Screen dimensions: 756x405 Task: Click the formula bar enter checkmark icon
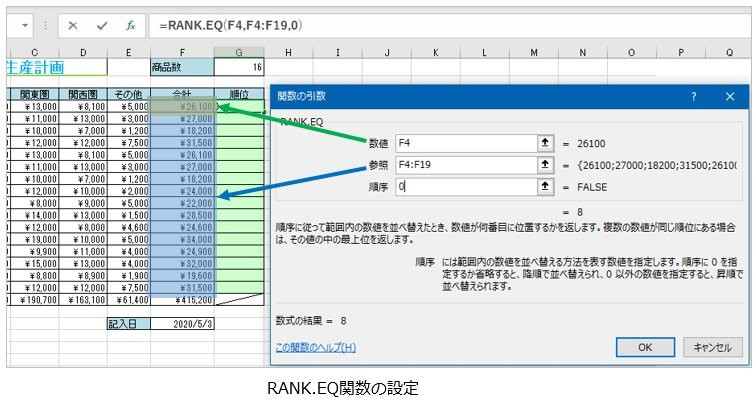pyautogui.click(x=102, y=26)
